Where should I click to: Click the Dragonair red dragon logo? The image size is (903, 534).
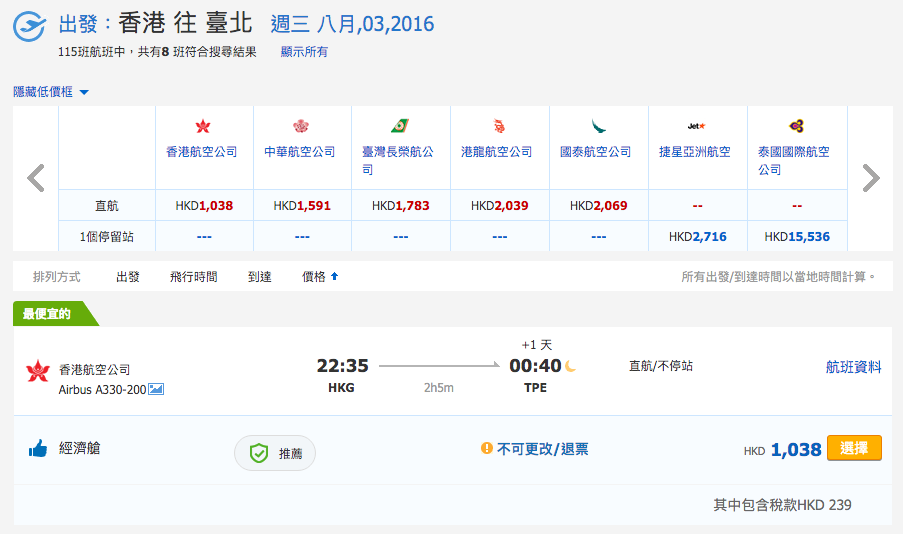coord(499,126)
